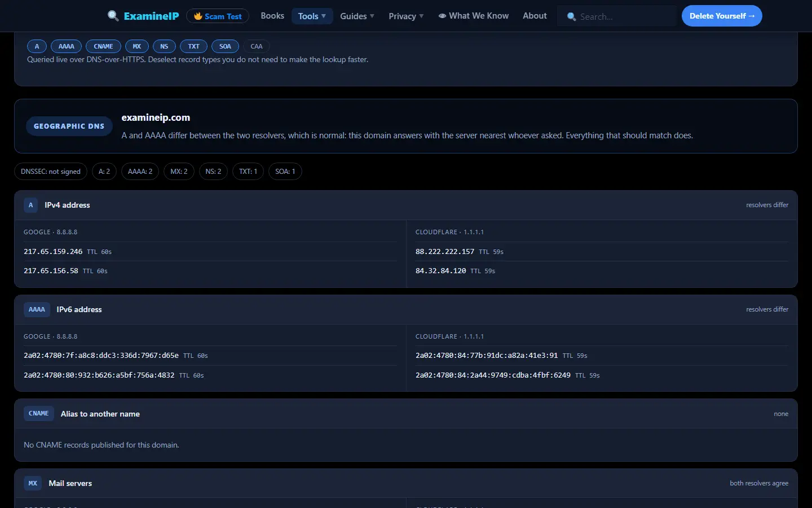
Task: Click the search magnifier icon
Action: tap(571, 17)
